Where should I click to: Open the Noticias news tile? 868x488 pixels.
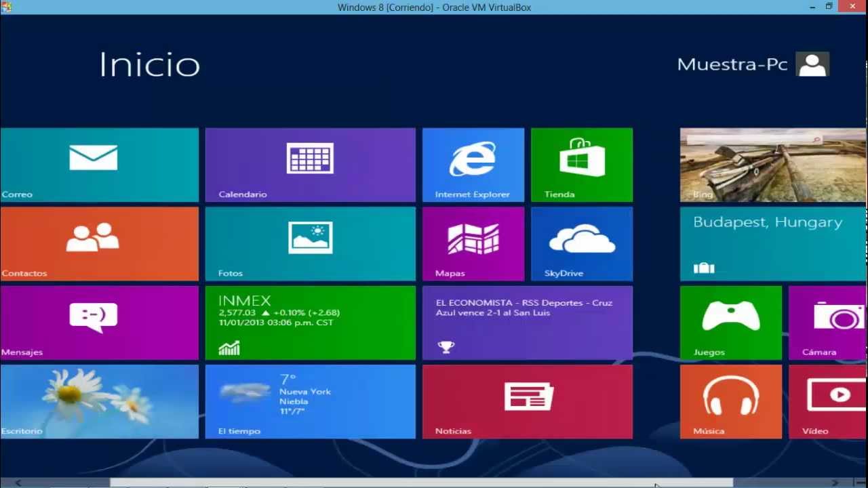528,402
